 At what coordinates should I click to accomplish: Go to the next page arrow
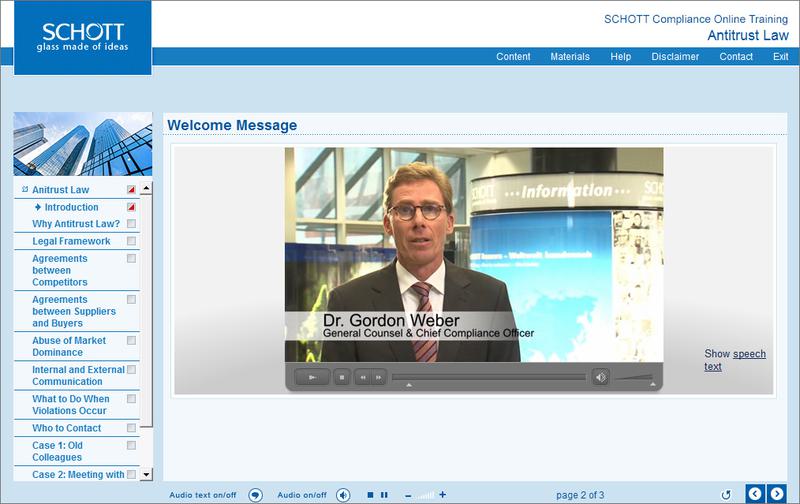point(776,494)
